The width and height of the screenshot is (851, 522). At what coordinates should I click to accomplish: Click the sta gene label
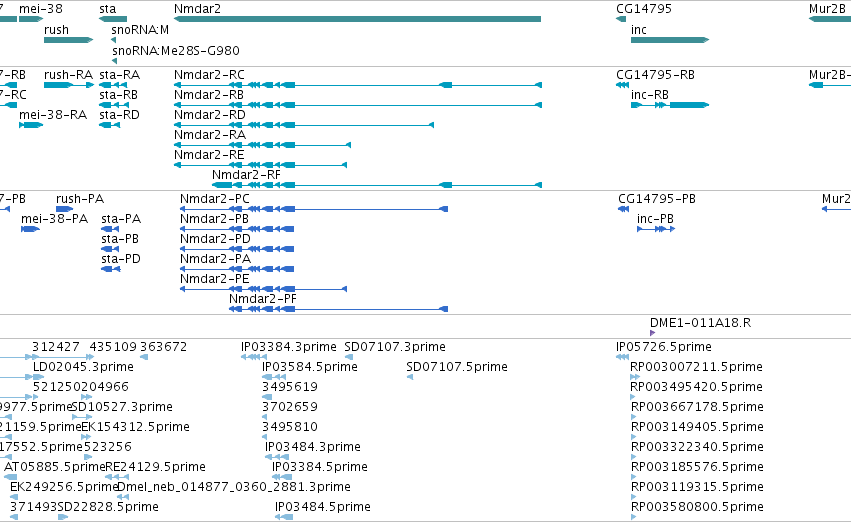[x=107, y=9]
